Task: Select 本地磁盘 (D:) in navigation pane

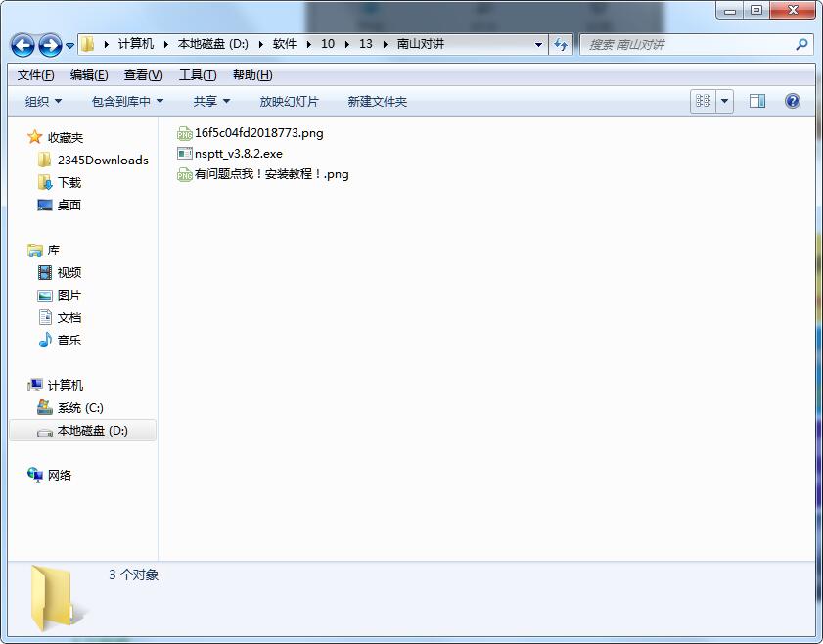Action: coord(92,431)
